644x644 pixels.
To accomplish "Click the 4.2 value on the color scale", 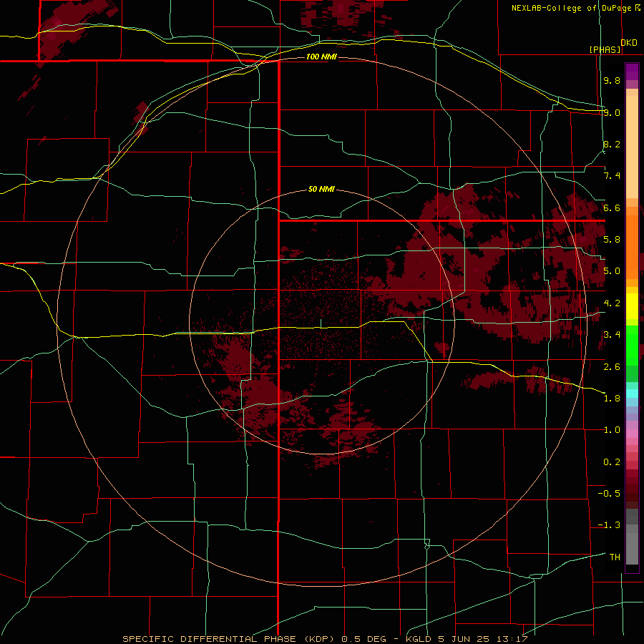I will [612, 303].
